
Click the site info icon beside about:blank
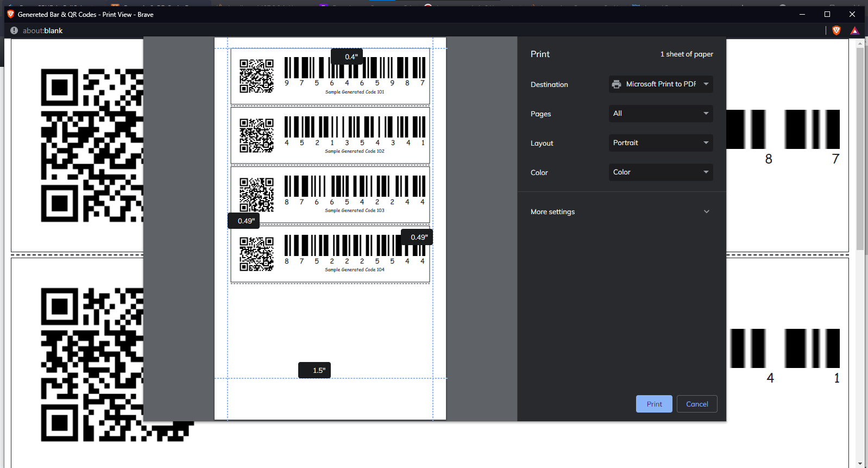coord(14,30)
